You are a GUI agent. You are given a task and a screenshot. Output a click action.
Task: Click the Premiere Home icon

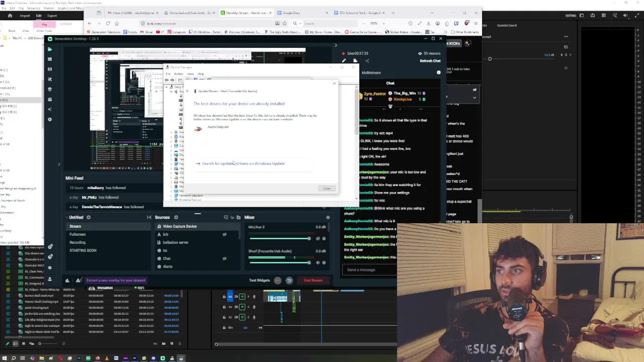coord(10,16)
